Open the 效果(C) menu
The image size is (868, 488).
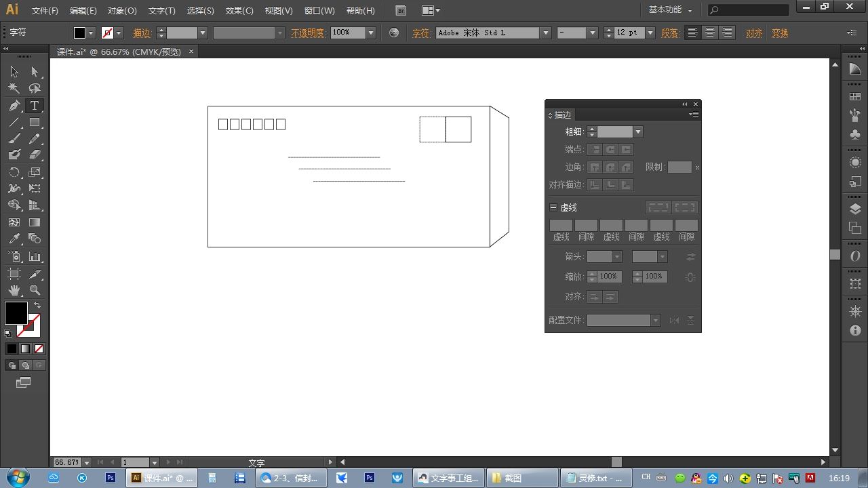click(239, 11)
